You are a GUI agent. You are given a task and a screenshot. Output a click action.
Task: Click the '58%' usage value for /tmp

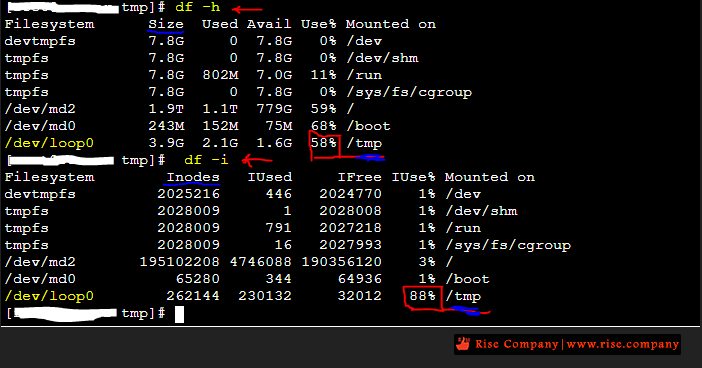click(x=323, y=143)
